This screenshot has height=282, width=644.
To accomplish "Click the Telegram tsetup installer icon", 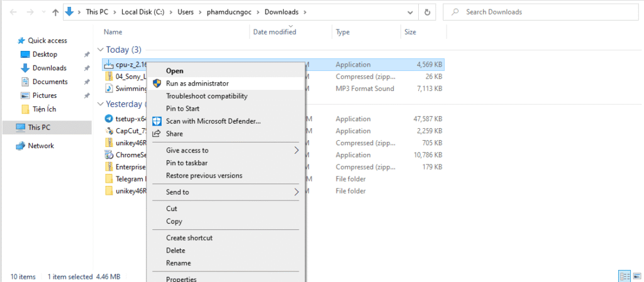I will (x=109, y=119).
